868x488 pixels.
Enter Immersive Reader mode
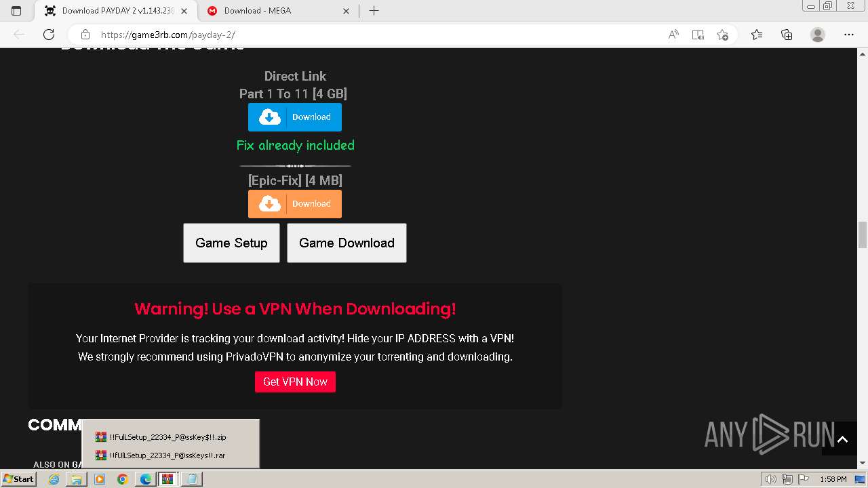(698, 35)
